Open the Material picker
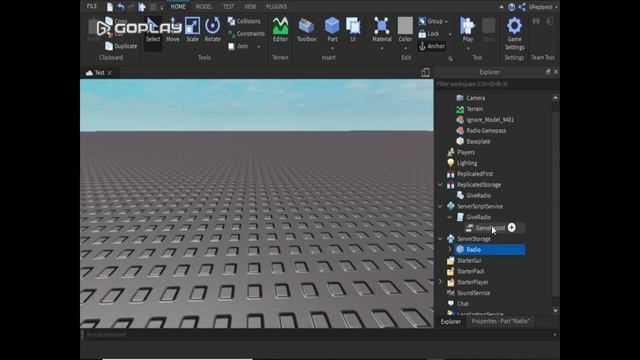The height and width of the screenshot is (360, 640). (x=382, y=29)
